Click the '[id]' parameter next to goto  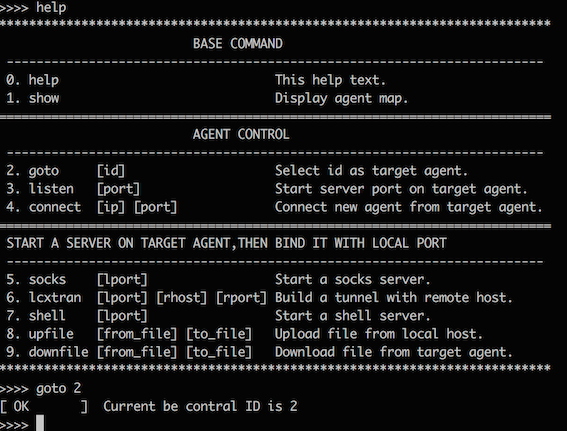point(111,171)
